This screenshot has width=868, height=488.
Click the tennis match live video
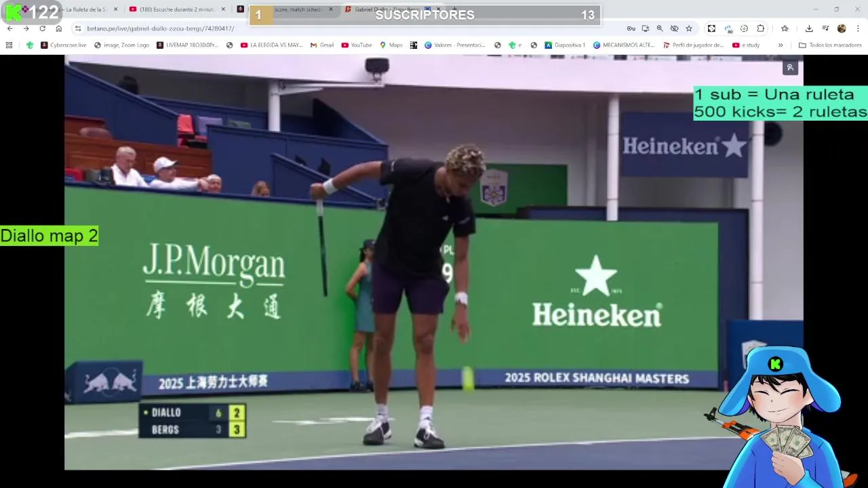tap(434, 262)
